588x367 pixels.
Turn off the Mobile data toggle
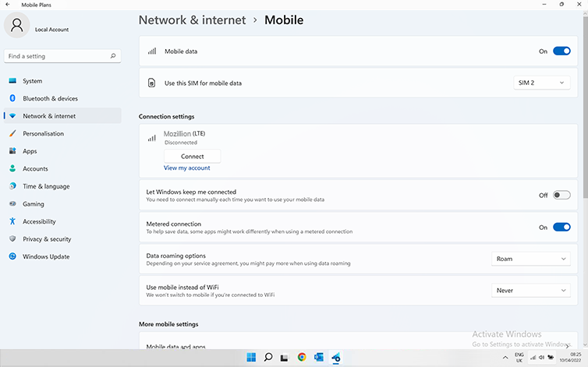tap(561, 51)
